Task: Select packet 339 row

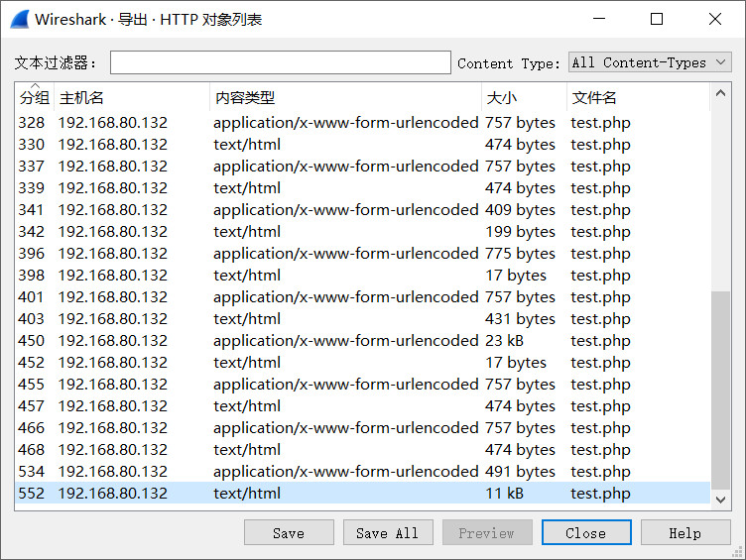Action: [x=362, y=188]
